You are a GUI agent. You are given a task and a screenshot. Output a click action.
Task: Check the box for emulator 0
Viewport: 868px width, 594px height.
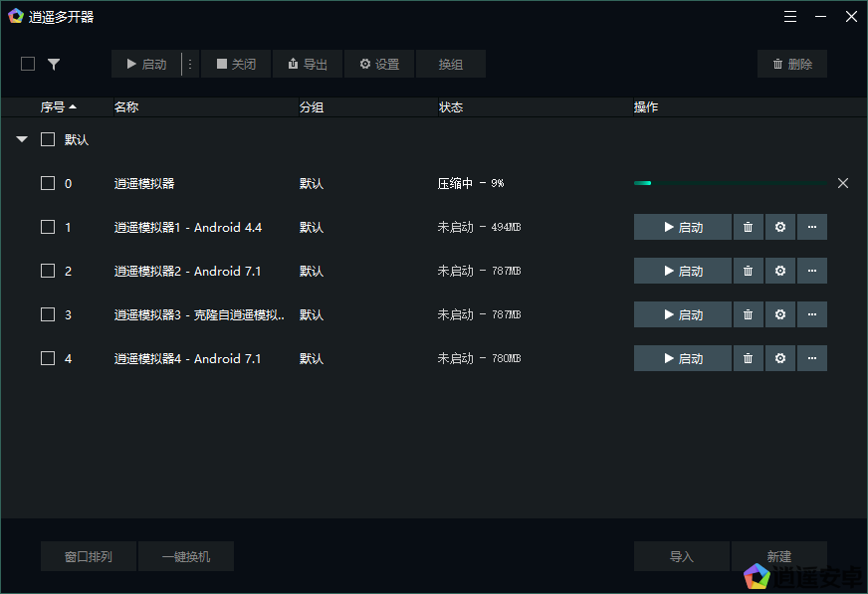point(48,183)
